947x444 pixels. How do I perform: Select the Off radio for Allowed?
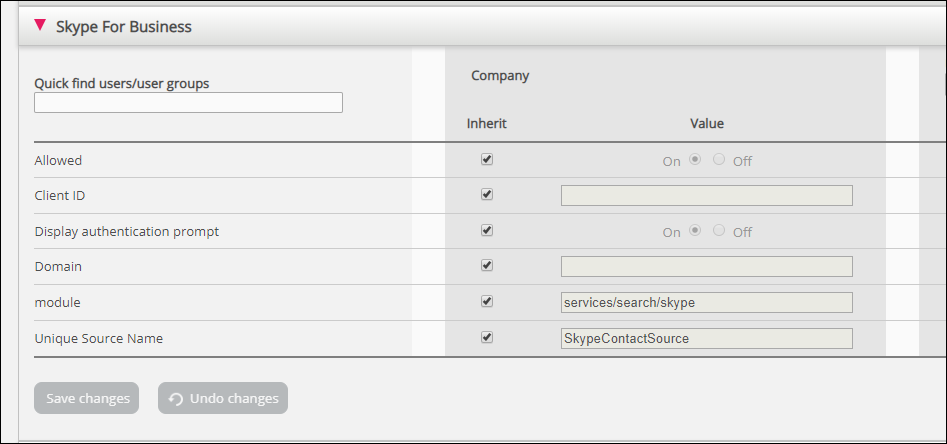719,160
